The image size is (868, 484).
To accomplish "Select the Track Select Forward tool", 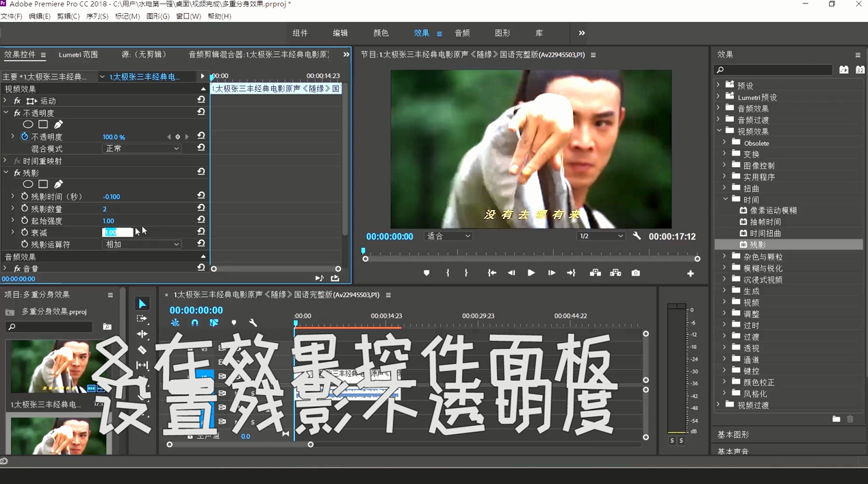I will point(142,319).
